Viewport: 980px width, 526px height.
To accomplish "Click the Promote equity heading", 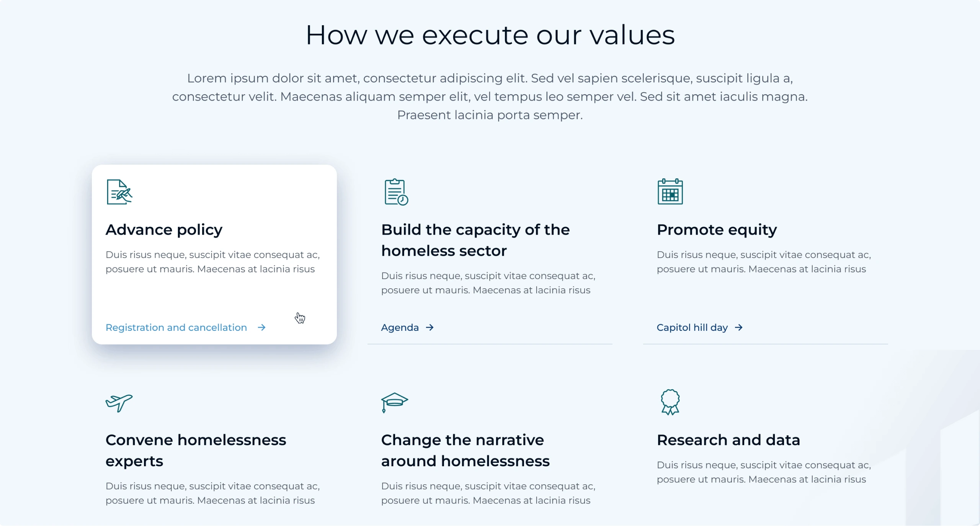I will tap(717, 230).
